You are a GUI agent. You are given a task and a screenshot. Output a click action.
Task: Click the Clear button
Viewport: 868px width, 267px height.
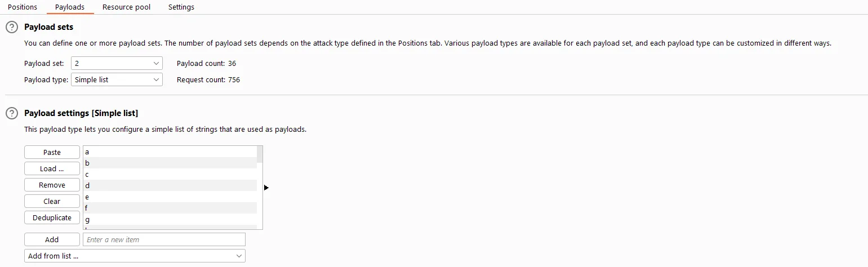tap(52, 201)
